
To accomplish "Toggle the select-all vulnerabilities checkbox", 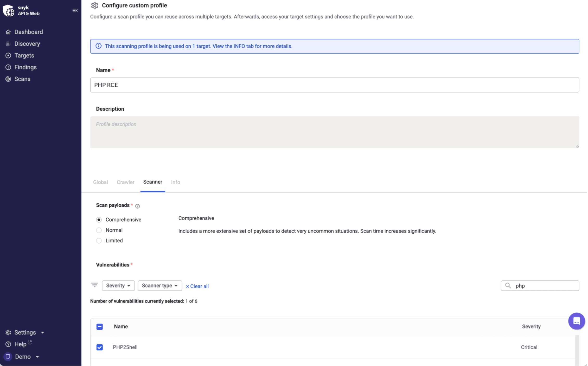I will [x=99, y=326].
